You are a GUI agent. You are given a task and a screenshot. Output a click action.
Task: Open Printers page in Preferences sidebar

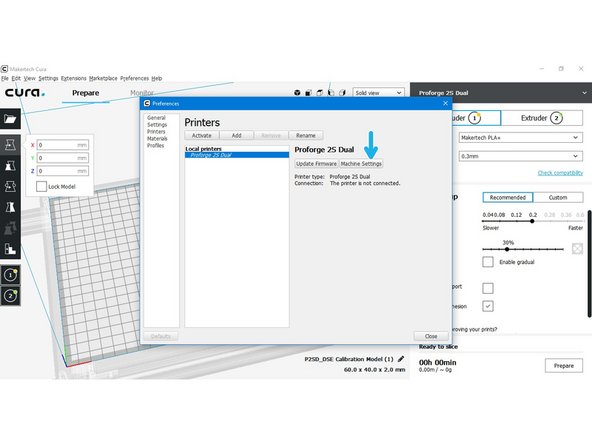pyautogui.click(x=156, y=131)
